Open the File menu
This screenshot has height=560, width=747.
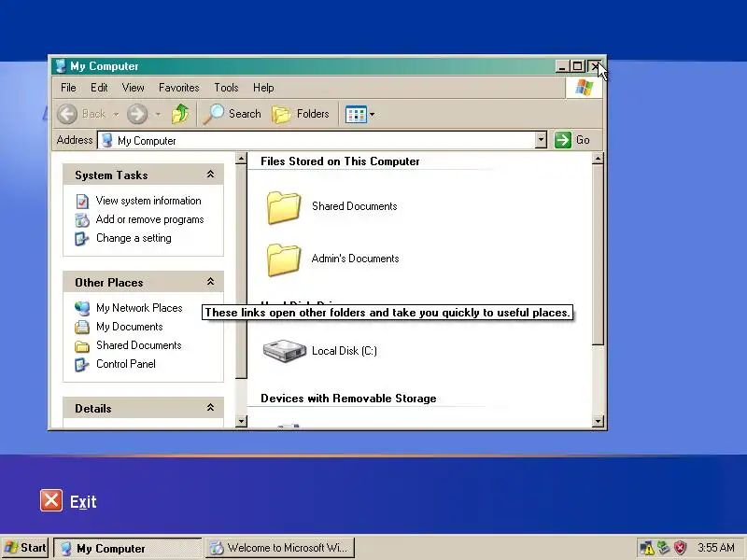click(x=68, y=88)
